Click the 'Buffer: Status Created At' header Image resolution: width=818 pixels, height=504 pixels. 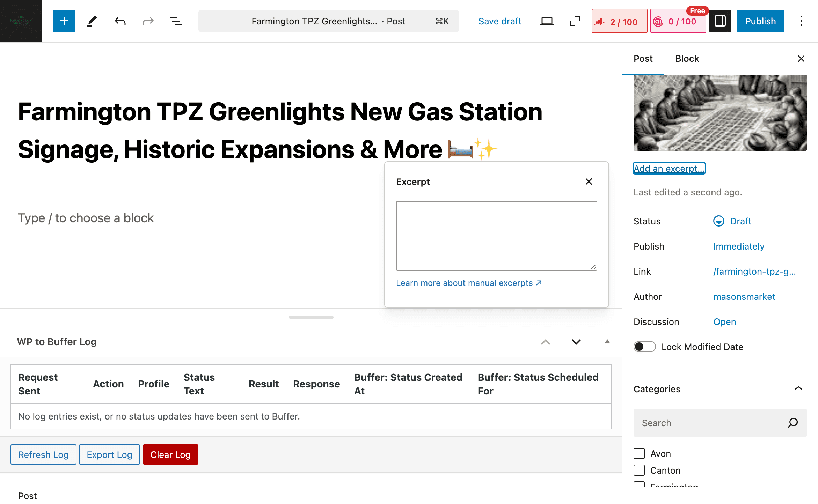coord(408,384)
